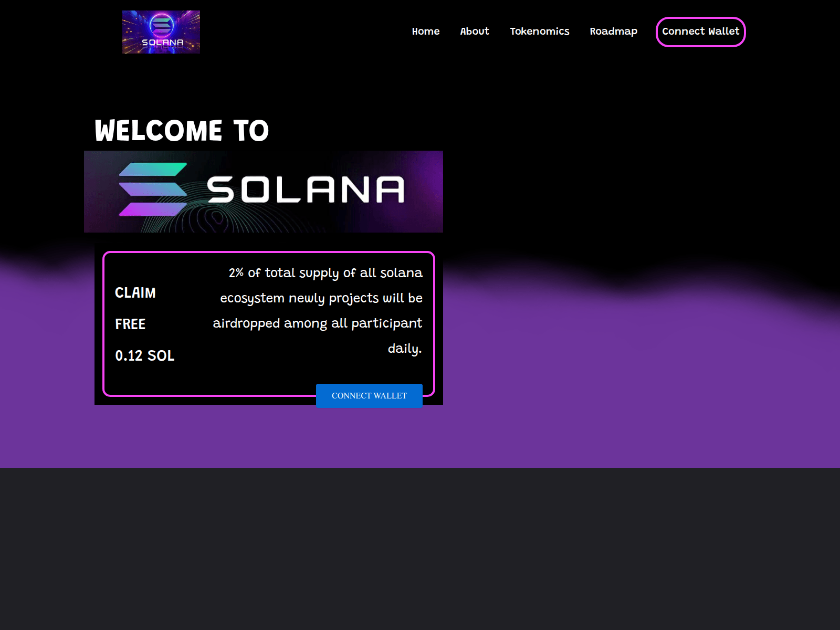This screenshot has width=840, height=630.
Task: Click the glowing orb graphic in the header logo
Action: (x=161, y=25)
